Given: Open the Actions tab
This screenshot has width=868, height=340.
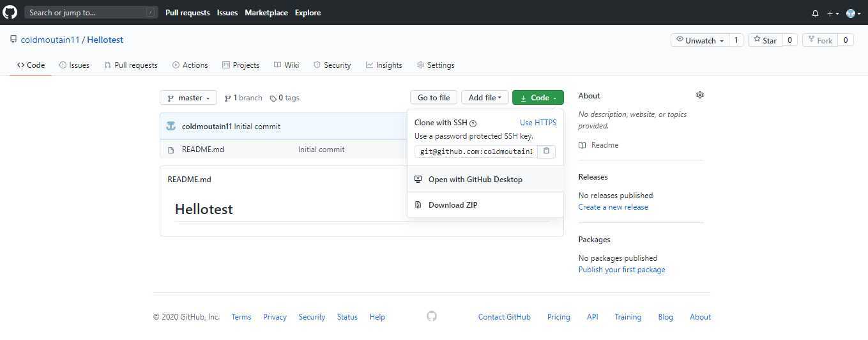Looking at the screenshot, I should pos(190,65).
